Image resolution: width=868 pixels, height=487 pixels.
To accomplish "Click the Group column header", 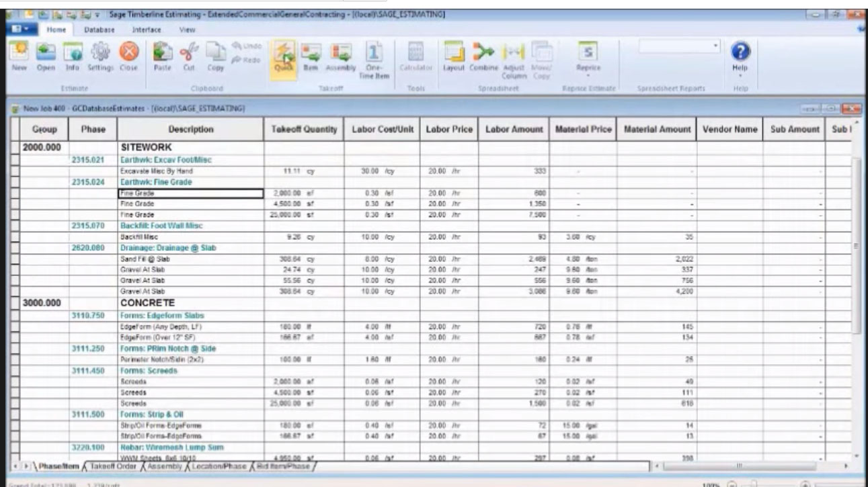I will pyautogui.click(x=44, y=130).
